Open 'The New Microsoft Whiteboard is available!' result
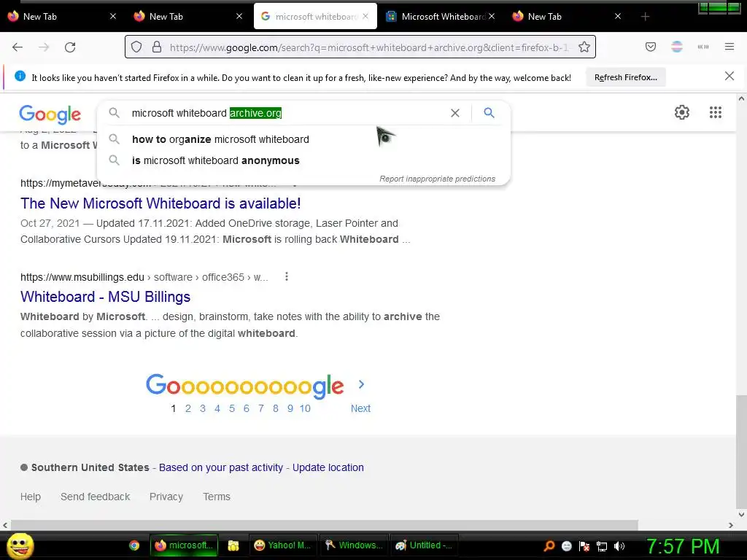The image size is (747, 560). [160, 203]
